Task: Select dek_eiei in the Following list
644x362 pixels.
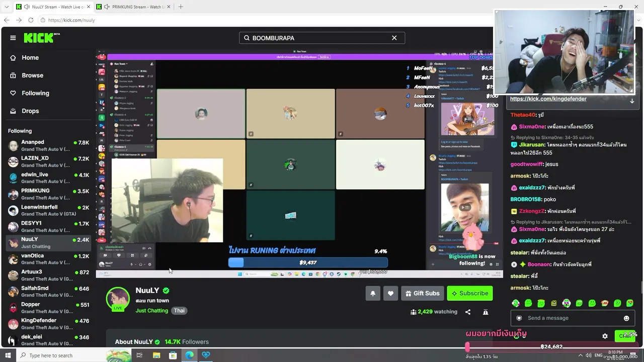Action: [48, 340]
